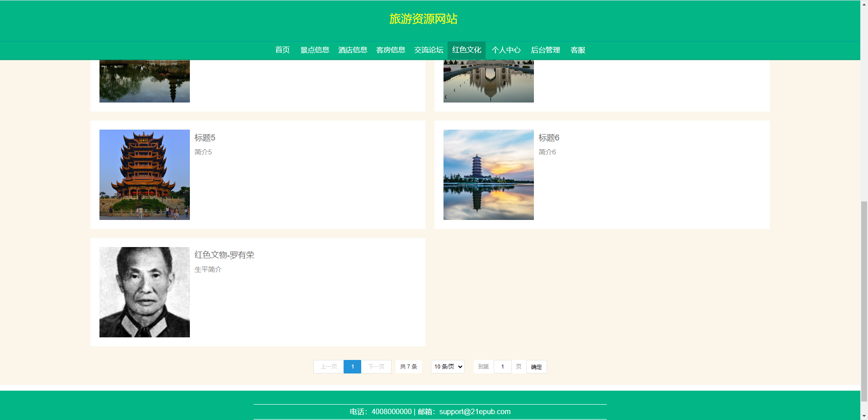Open the 首页 home menu item
This screenshot has width=868, height=420.
[283, 50]
